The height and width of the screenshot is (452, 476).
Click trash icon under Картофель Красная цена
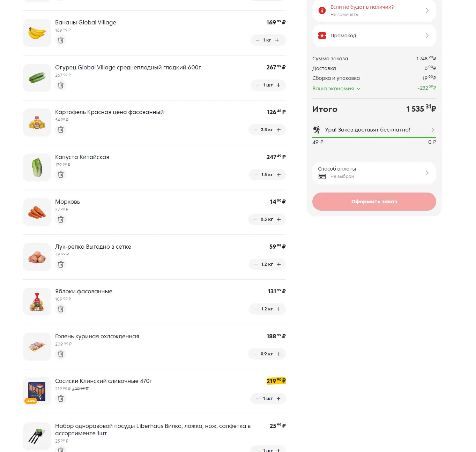61,130
